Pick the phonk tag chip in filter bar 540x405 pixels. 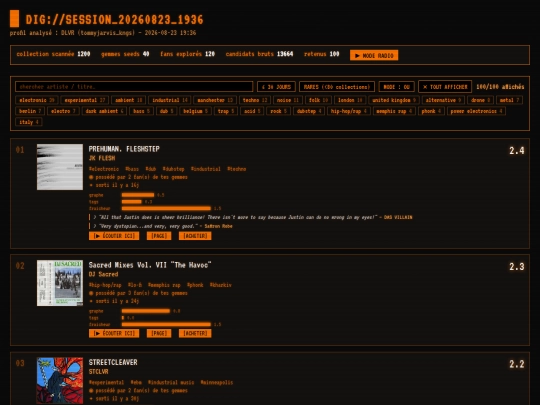[431, 111]
